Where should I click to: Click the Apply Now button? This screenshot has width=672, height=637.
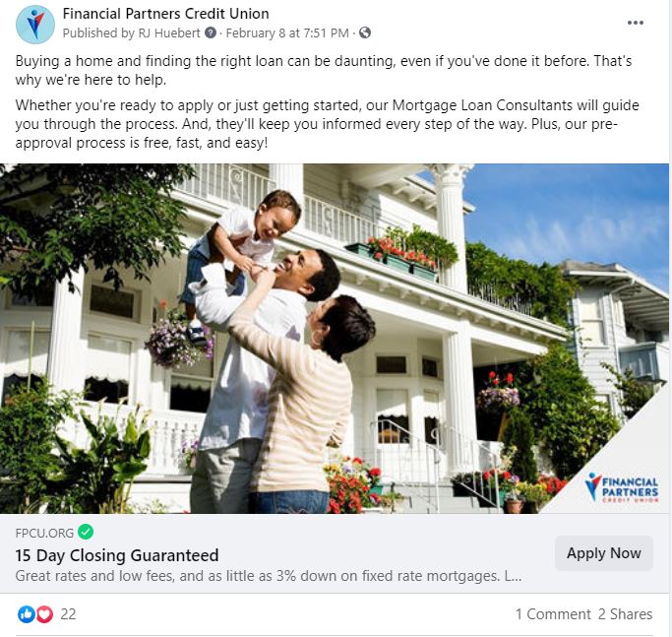[x=604, y=553]
